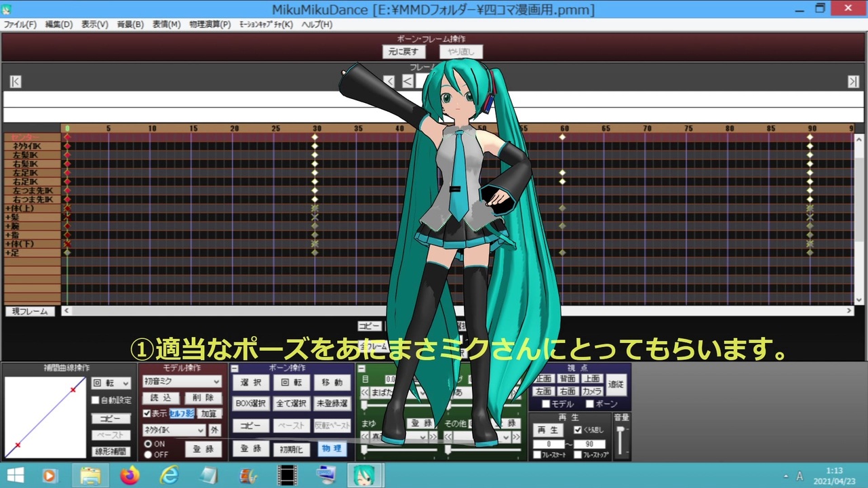Jump to the last frame arrow button
The image size is (868, 488).
853,82
